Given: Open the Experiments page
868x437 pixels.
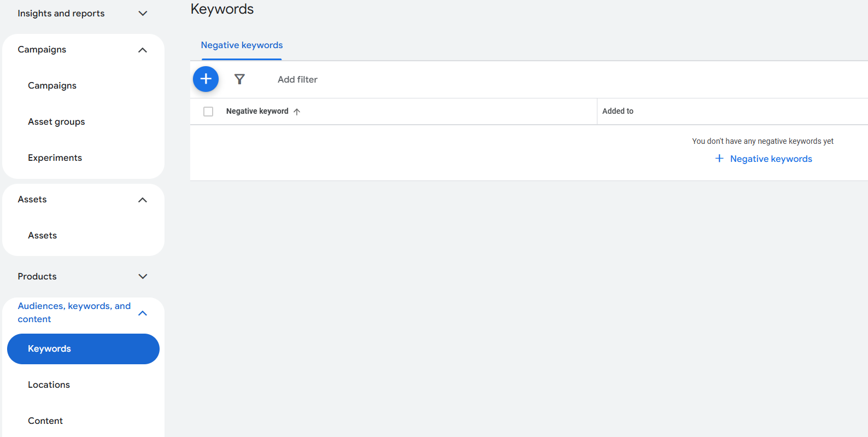Looking at the screenshot, I should click(x=55, y=158).
